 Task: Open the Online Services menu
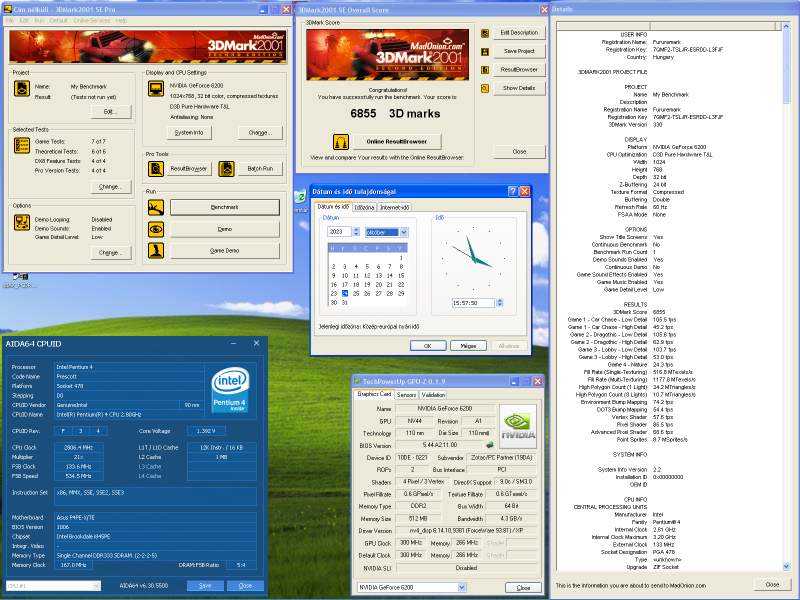click(92, 20)
